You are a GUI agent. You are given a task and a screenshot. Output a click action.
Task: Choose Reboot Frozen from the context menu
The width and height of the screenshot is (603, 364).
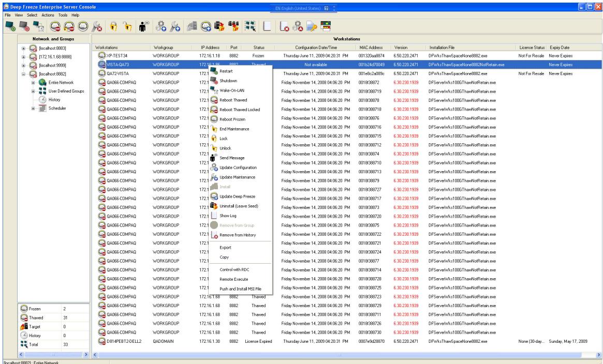(x=240, y=119)
